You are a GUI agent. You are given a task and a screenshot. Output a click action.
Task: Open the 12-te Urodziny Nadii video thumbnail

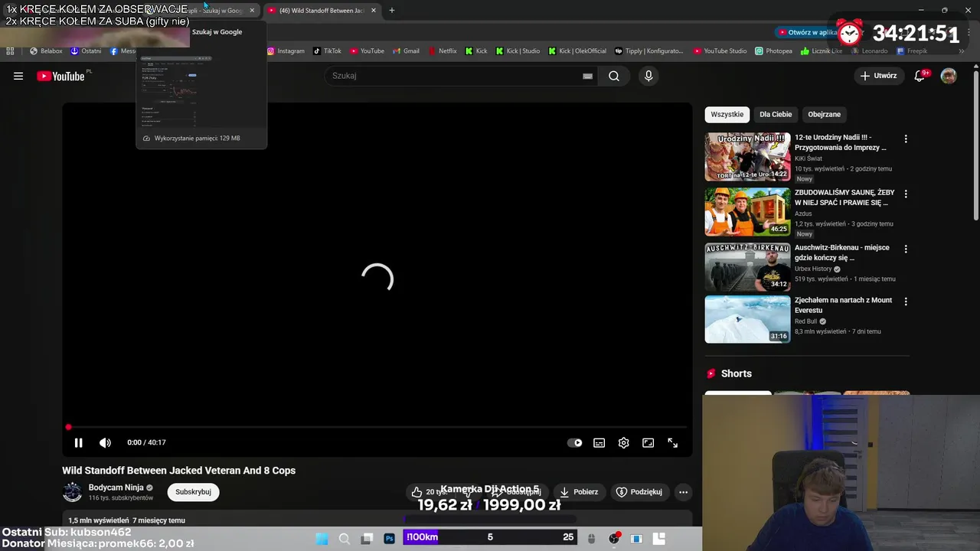tap(747, 157)
